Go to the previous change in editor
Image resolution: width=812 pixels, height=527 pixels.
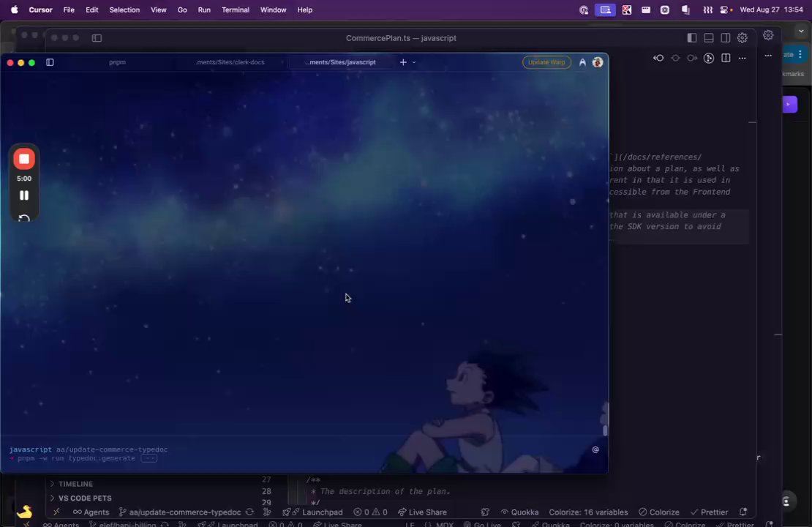click(658, 58)
